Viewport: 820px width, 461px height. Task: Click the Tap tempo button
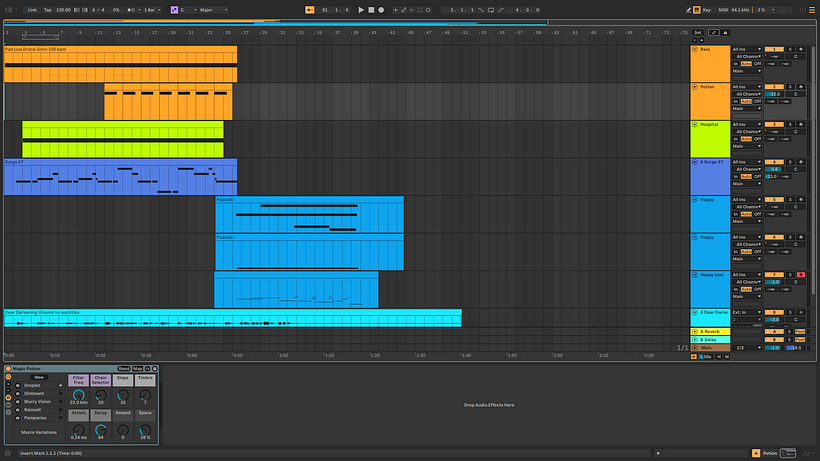48,10
